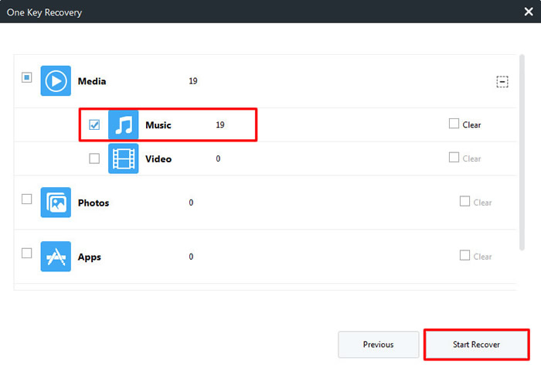The height and width of the screenshot is (392, 541).
Task: Click the Media play icon
Action: 56,80
